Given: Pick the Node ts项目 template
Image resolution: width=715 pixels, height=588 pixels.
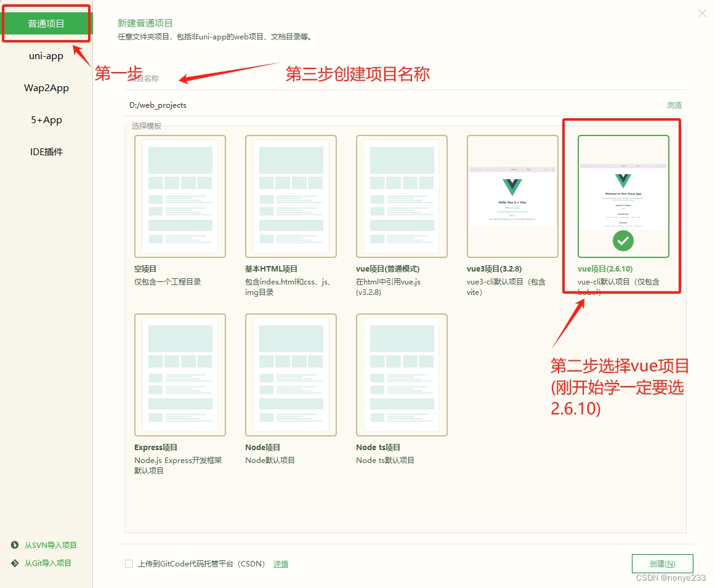Looking at the screenshot, I should click(402, 374).
